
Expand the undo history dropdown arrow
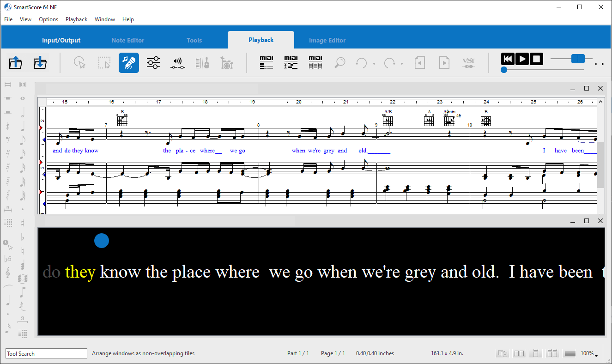coord(374,64)
